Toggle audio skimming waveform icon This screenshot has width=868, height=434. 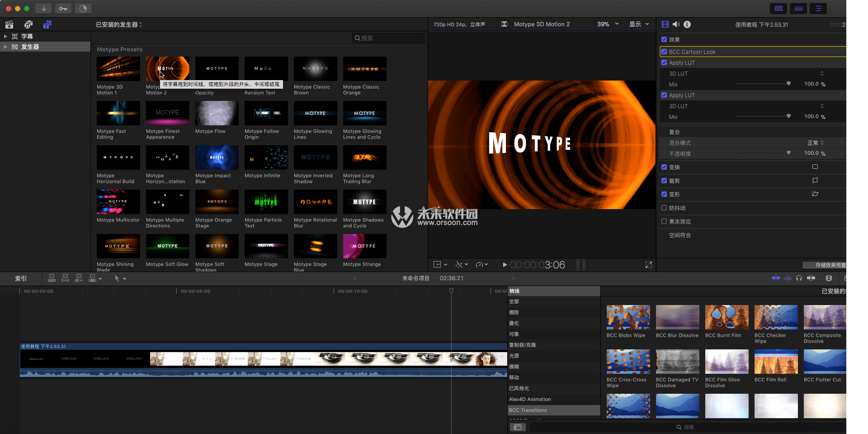pyautogui.click(x=788, y=278)
